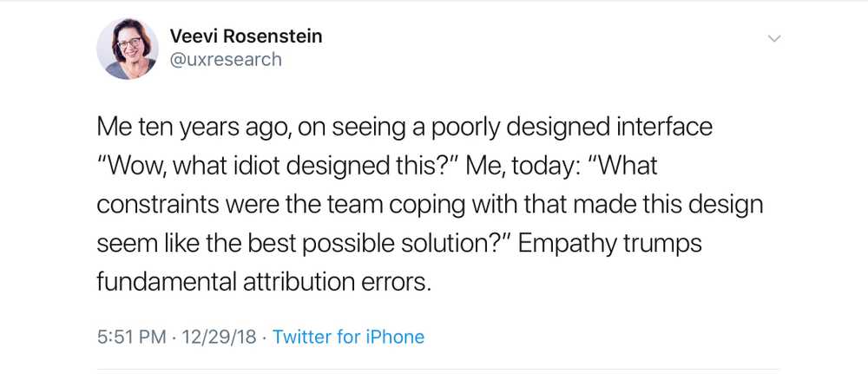The image size is (868, 374).
Task: Open the @uxresearch handle link
Action: click(226, 59)
